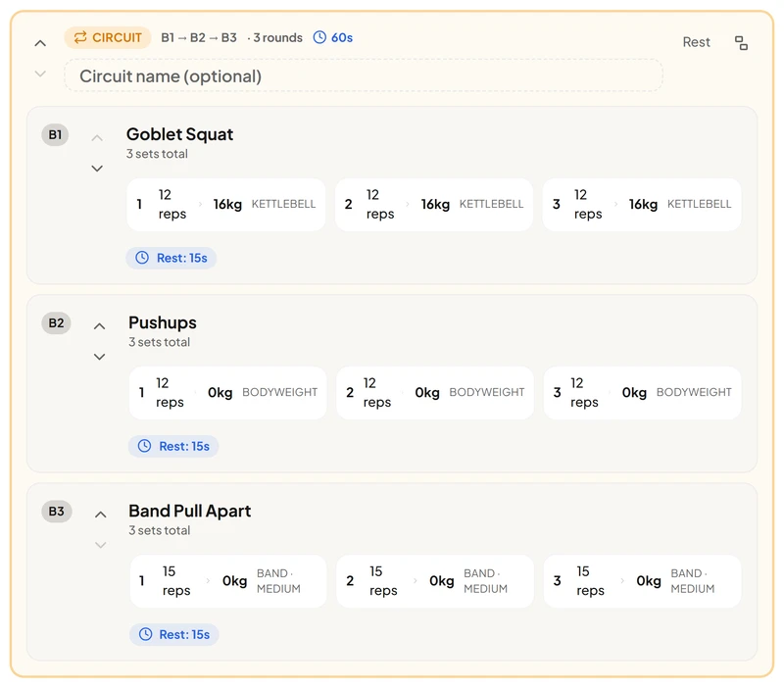Image resolution: width=784 pixels, height=687 pixels.
Task: Edit Goblet Squat set 2 card
Action: (x=434, y=205)
